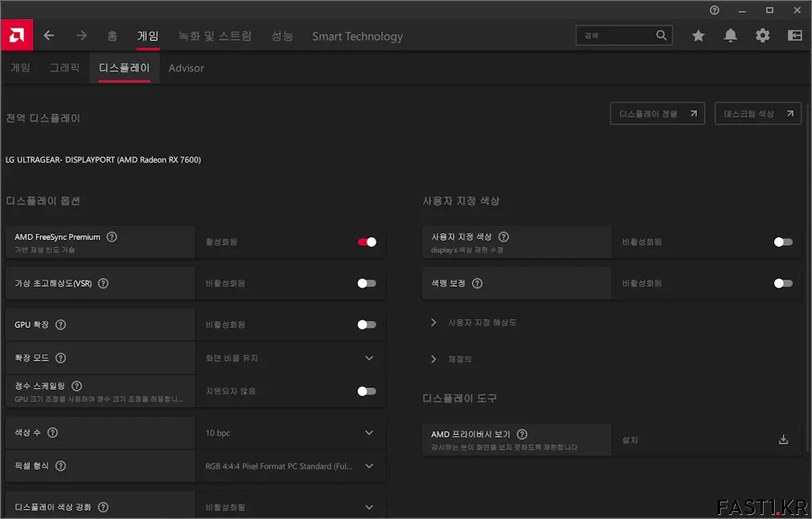Open the Smart Technology tab
This screenshot has height=519, width=812.
358,36
